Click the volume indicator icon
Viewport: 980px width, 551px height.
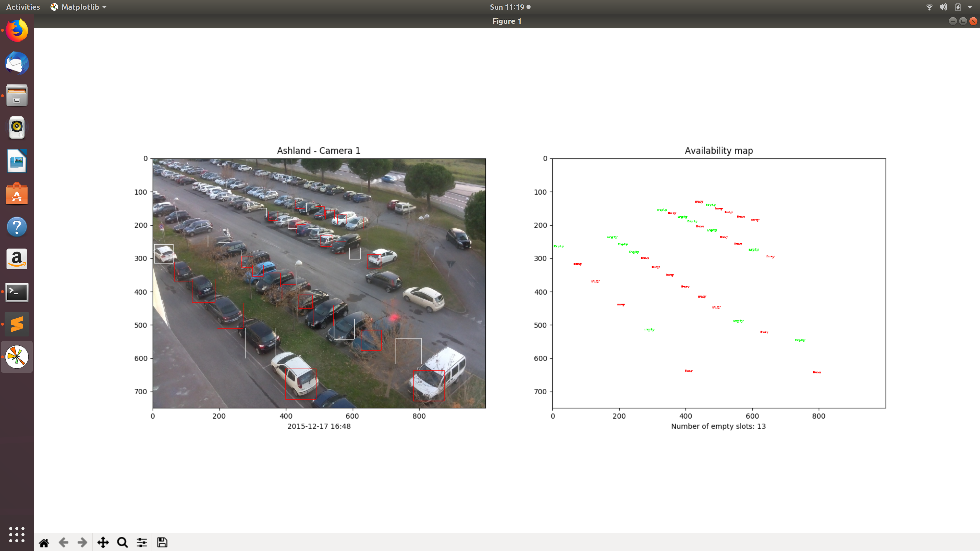pyautogui.click(x=943, y=7)
